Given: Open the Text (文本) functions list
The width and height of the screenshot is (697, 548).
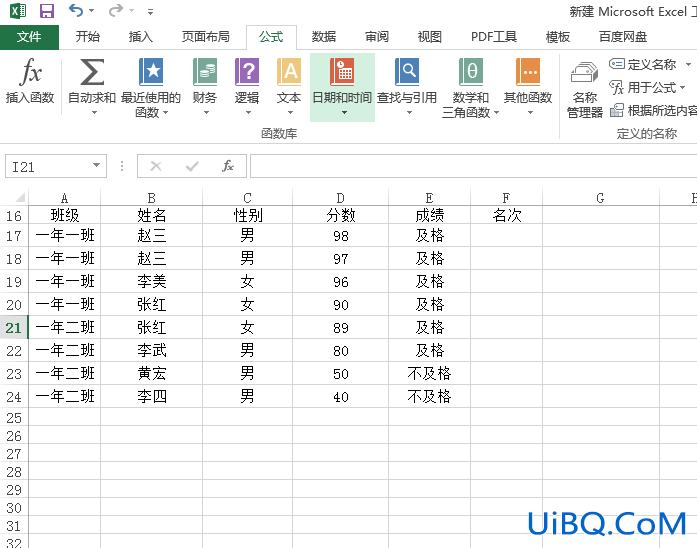Looking at the screenshot, I should 289,86.
